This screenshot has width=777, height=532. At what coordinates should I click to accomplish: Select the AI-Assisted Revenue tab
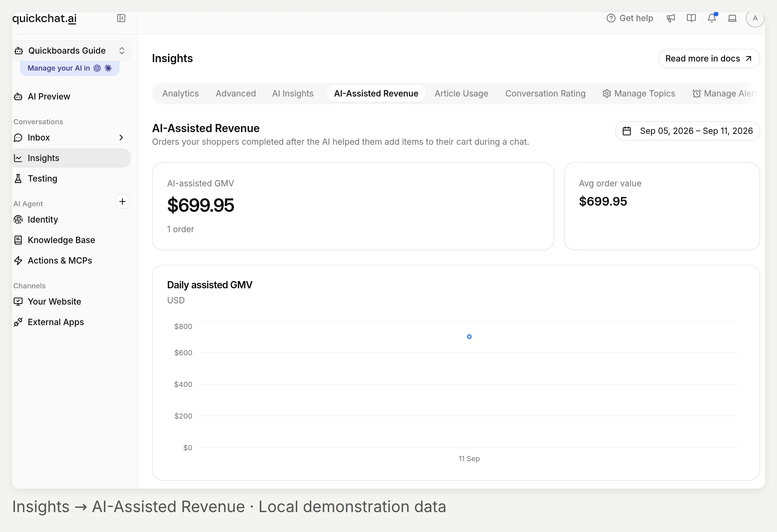(x=376, y=93)
